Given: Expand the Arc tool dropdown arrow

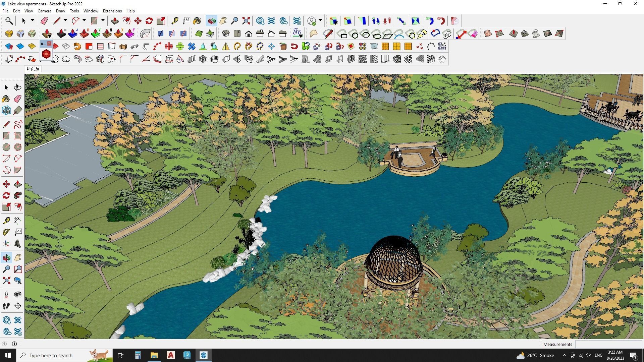Looking at the screenshot, I should pos(84,20).
